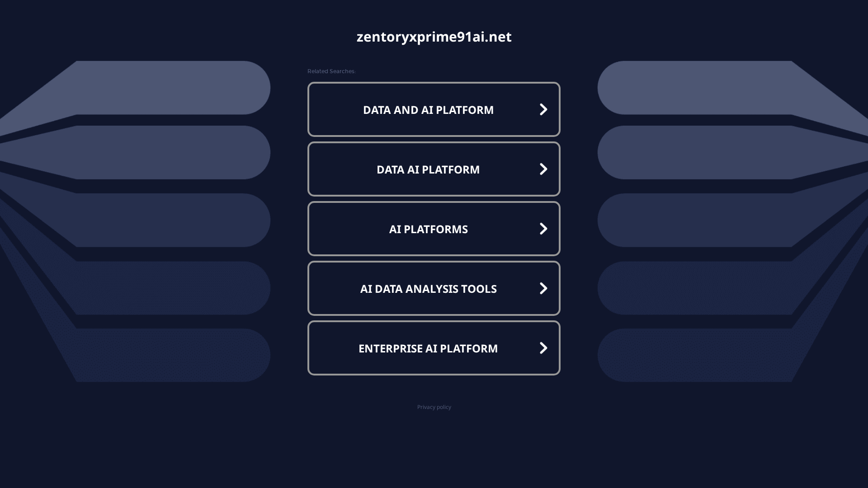Click the chevron icon on Data And AI Platform
Image resolution: width=868 pixels, height=488 pixels.
tap(543, 109)
